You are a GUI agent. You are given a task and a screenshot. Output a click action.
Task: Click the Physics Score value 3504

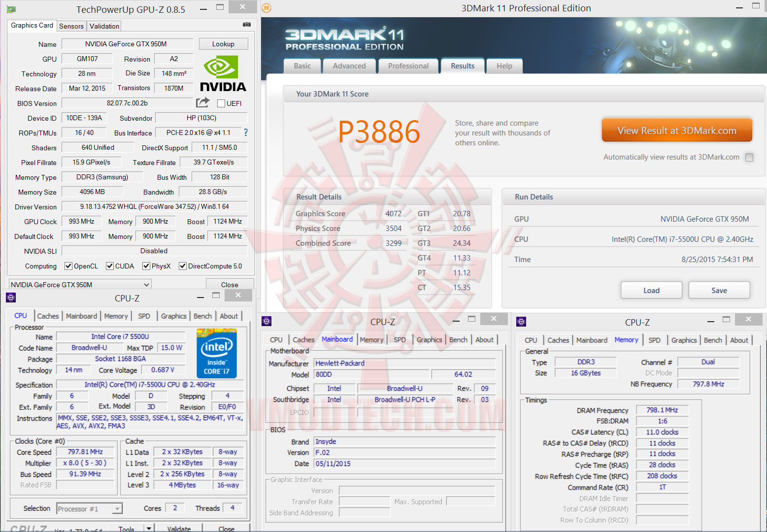pyautogui.click(x=394, y=229)
